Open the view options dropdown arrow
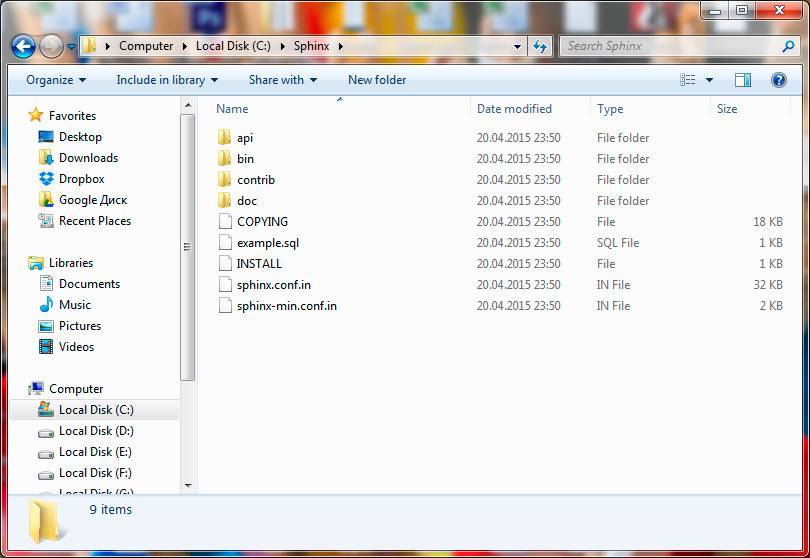 pos(709,80)
